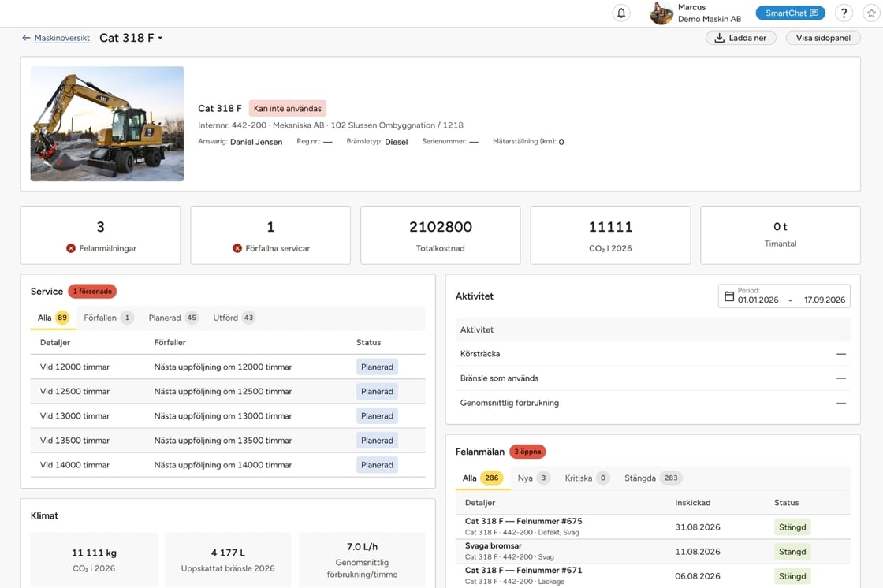Expand the Cat 318 F machine dropdown
The width and height of the screenshot is (883, 588).
click(131, 38)
